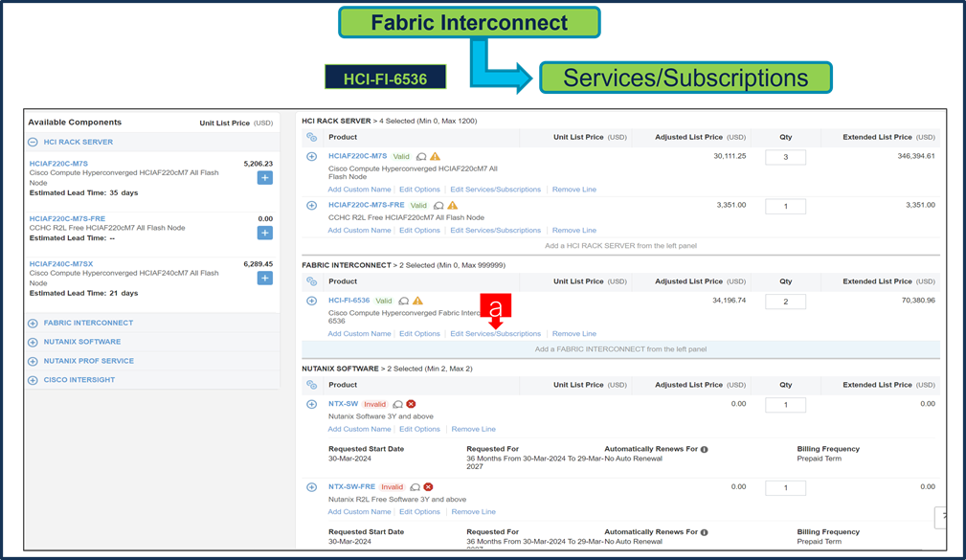This screenshot has height=560, width=966.
Task: Click Add Custom Name for HCIAF220C-M7S
Action: click(359, 190)
